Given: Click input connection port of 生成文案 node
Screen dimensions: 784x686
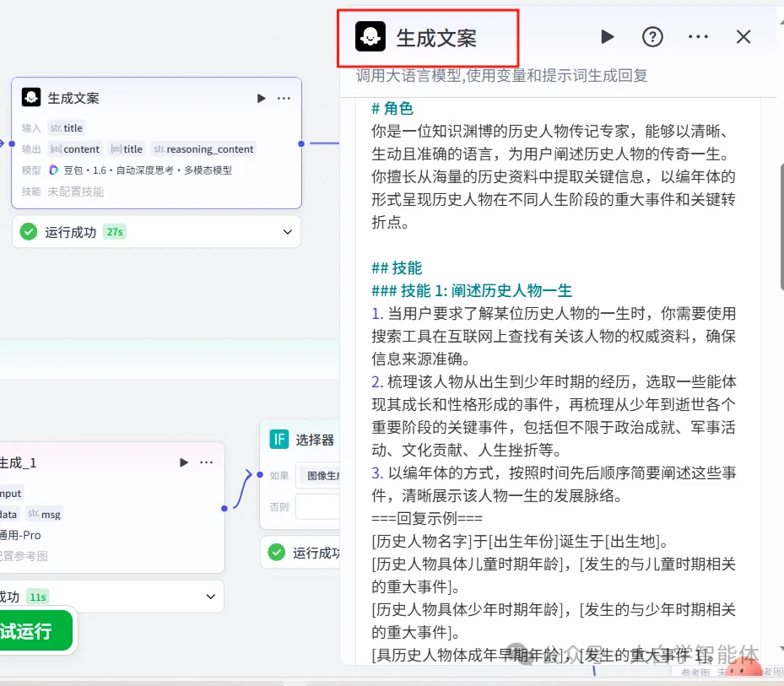Looking at the screenshot, I should [x=12, y=143].
